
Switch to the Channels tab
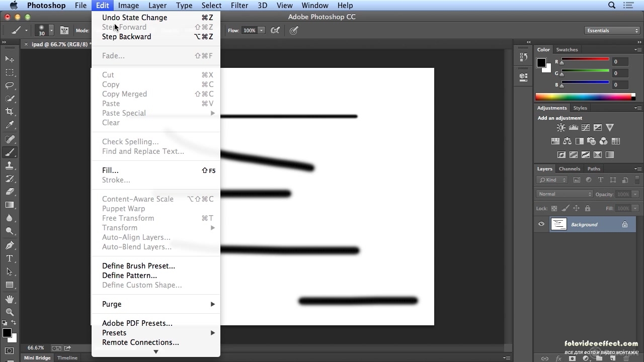(570, 169)
